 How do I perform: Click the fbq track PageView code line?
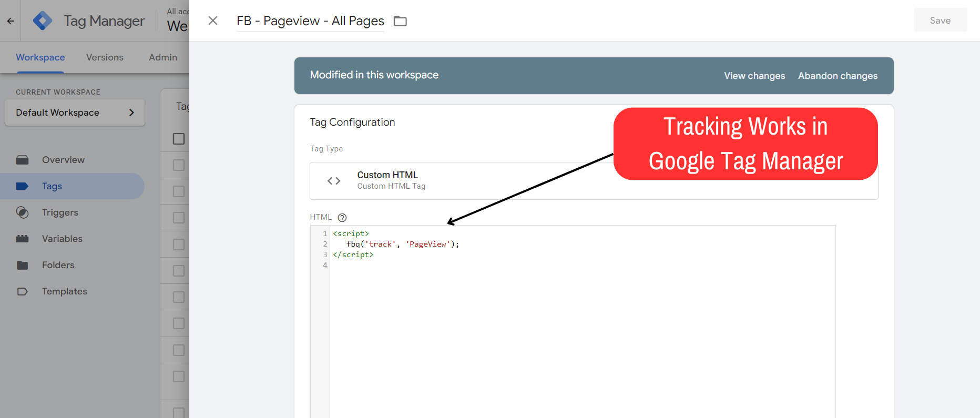403,244
